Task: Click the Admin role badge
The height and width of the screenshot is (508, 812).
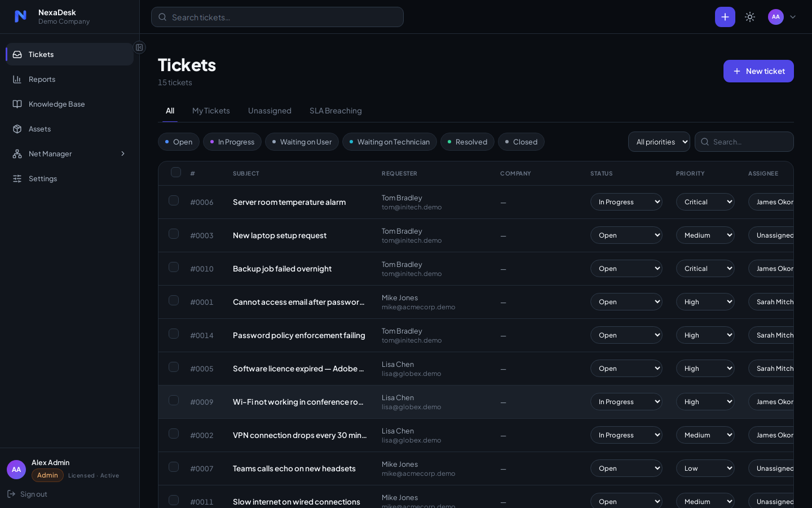Action: click(x=47, y=475)
